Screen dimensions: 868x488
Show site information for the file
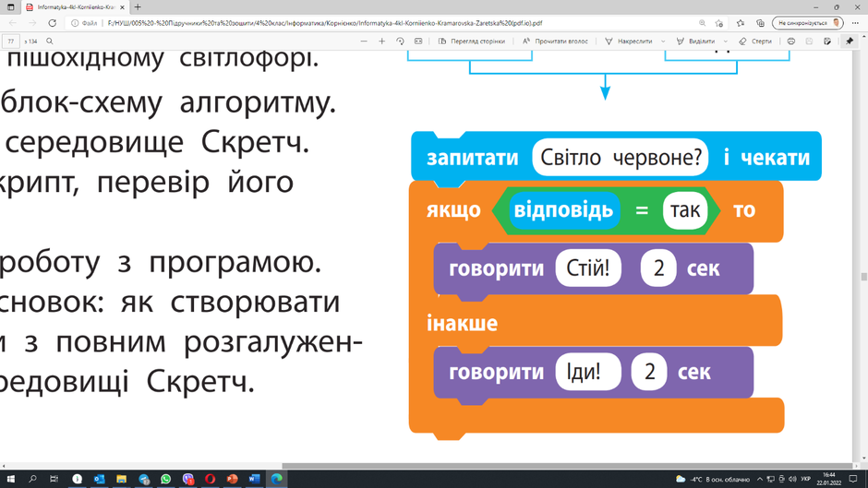(84, 23)
